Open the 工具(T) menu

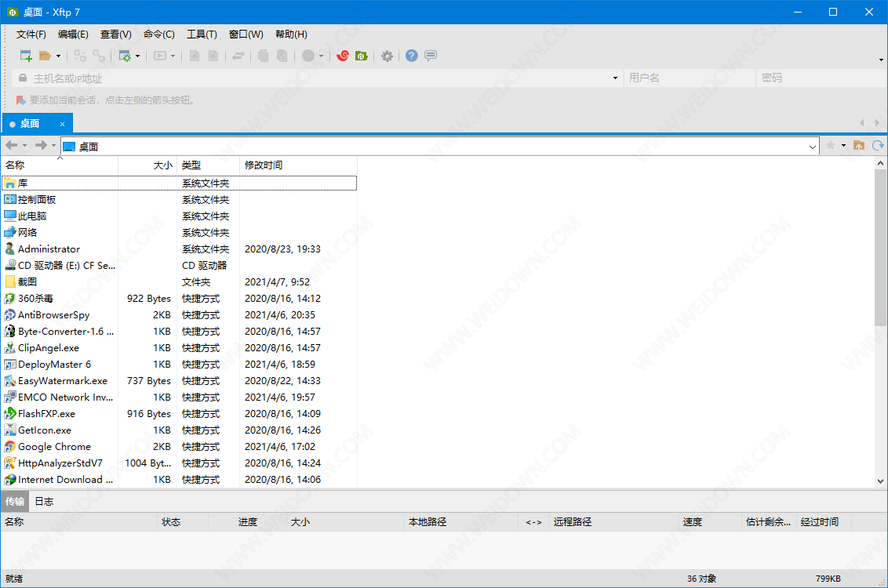pos(202,34)
